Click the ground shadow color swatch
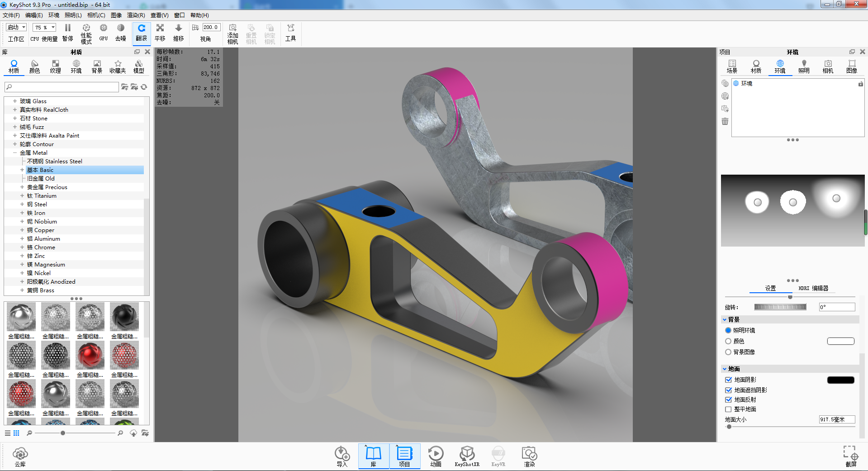Screen dimensions: 868x471 [840, 380]
